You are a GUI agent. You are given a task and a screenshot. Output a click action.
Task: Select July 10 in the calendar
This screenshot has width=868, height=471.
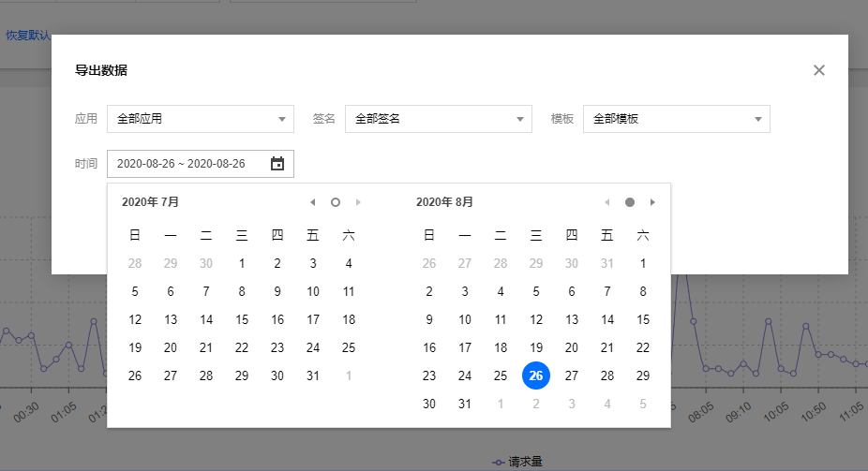click(313, 292)
